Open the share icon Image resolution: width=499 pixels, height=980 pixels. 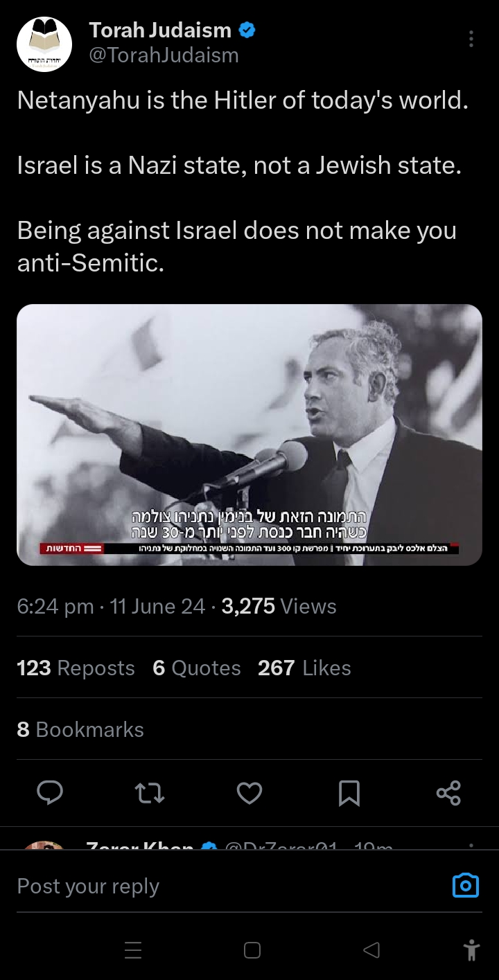point(448,793)
